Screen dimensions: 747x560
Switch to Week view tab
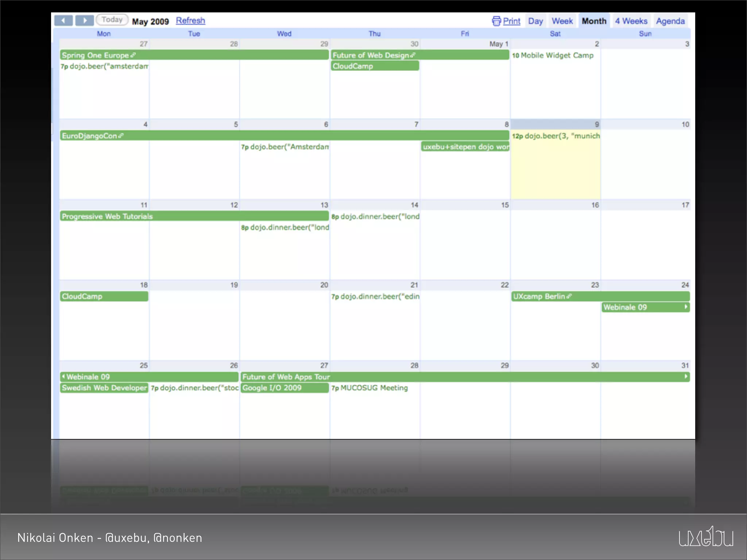(x=562, y=21)
